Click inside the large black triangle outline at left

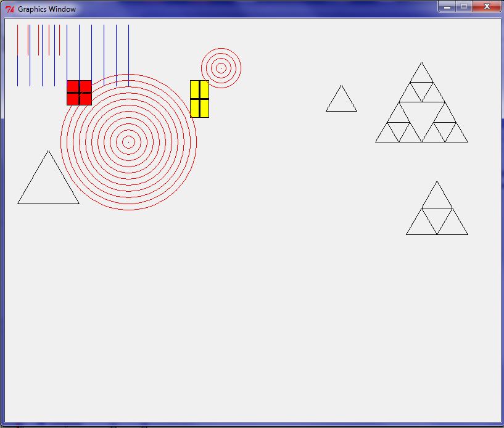(48, 185)
